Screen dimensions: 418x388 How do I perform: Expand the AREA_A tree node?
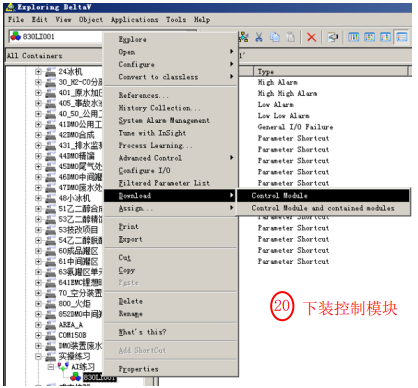(38, 325)
